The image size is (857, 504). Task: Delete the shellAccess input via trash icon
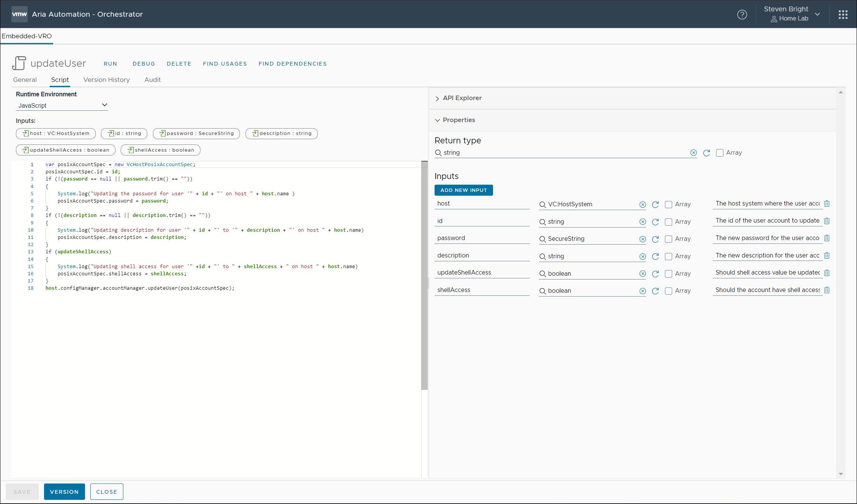[x=827, y=290]
